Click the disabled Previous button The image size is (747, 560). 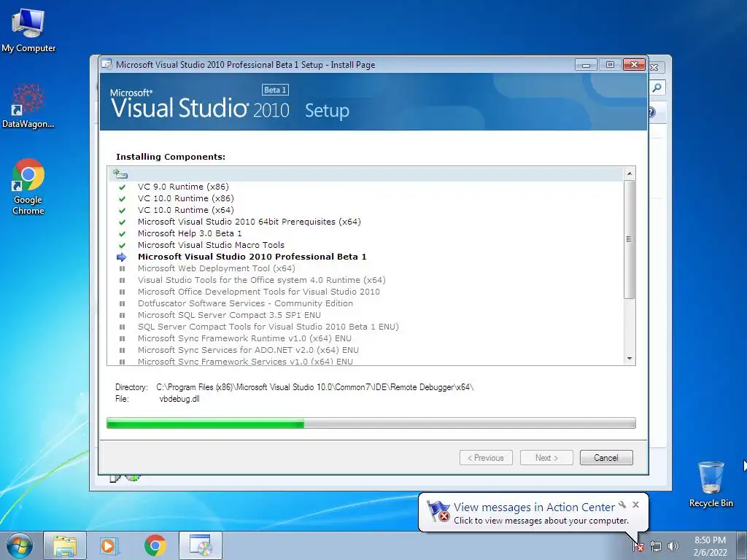[x=486, y=458]
